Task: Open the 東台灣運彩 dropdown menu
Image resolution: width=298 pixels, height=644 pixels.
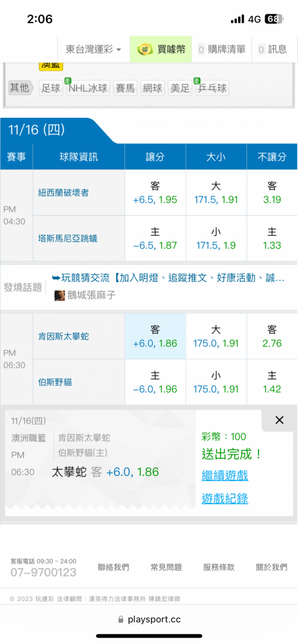Action: coord(94,50)
